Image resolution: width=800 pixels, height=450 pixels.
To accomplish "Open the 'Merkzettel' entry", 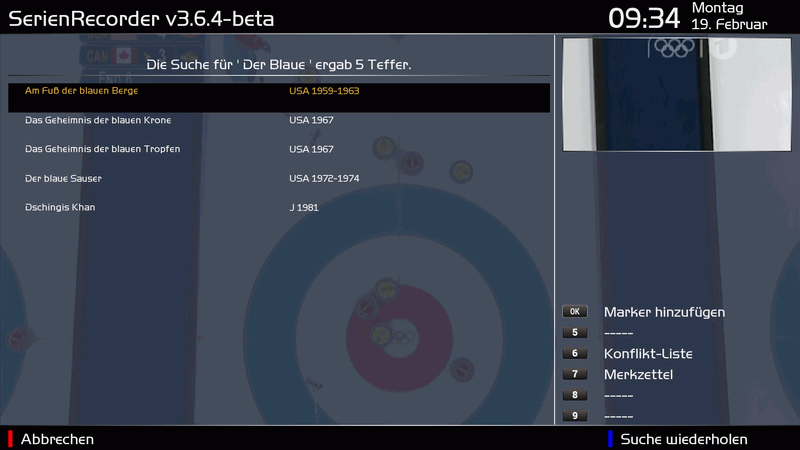I will [638, 374].
